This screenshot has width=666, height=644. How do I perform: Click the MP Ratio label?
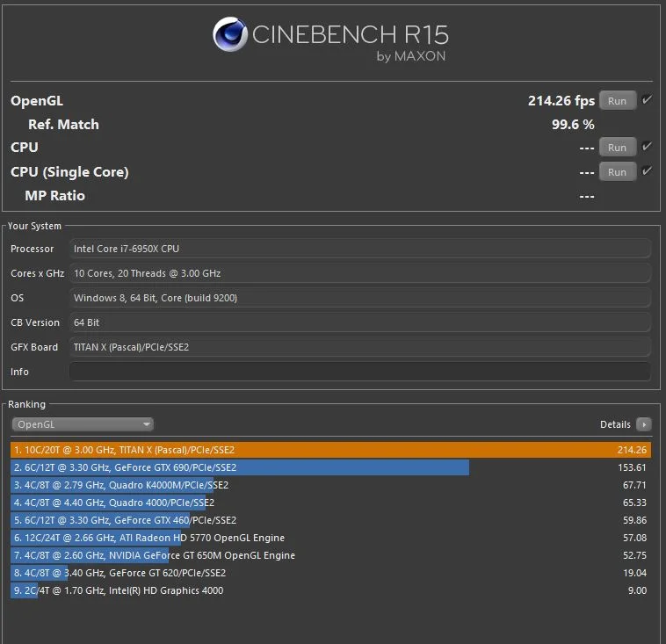point(54,195)
